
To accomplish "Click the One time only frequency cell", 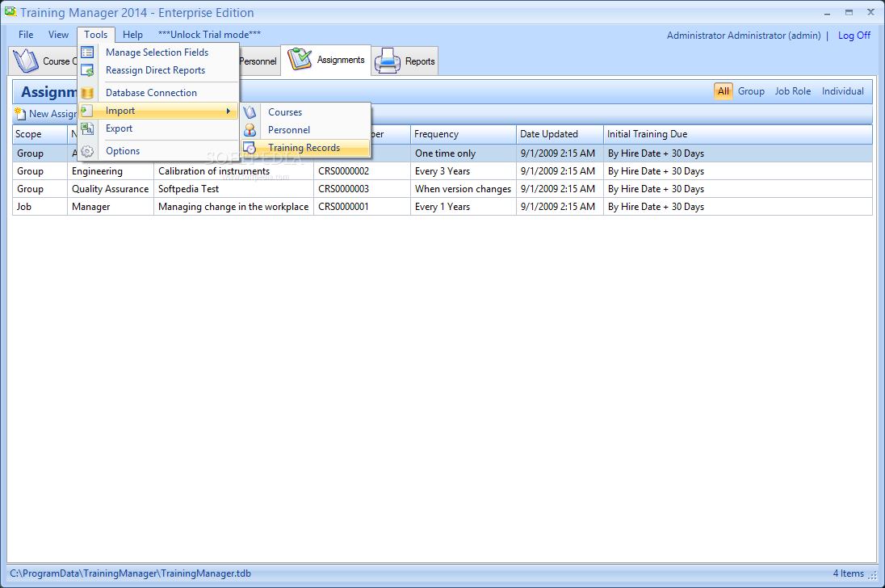I will point(463,153).
